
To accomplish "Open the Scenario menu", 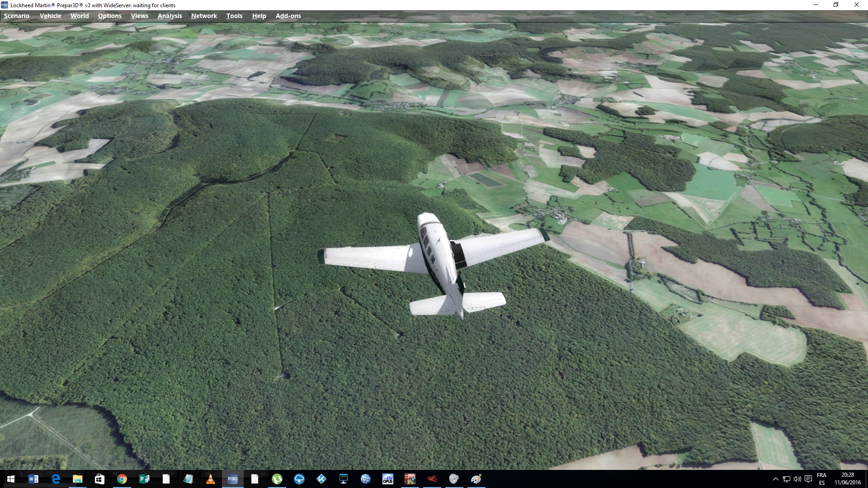I will coord(17,16).
